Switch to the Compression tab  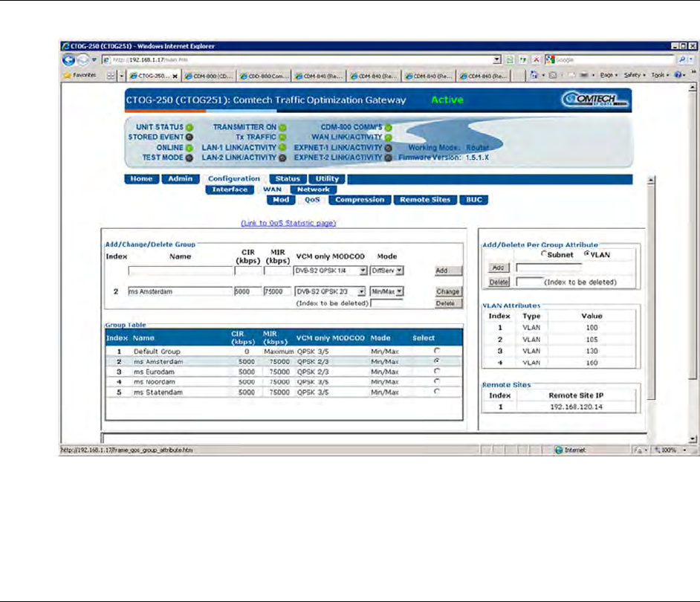coord(360,200)
